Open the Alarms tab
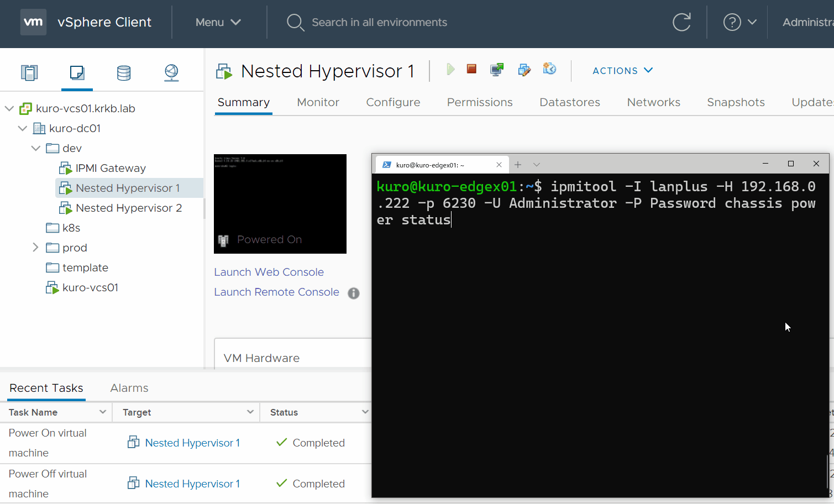 (x=129, y=388)
